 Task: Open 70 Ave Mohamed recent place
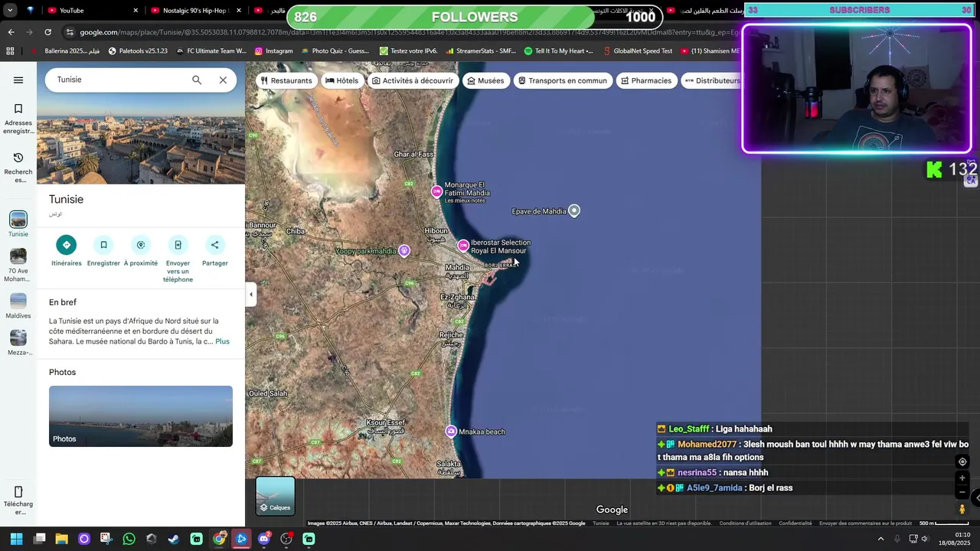[x=18, y=265]
